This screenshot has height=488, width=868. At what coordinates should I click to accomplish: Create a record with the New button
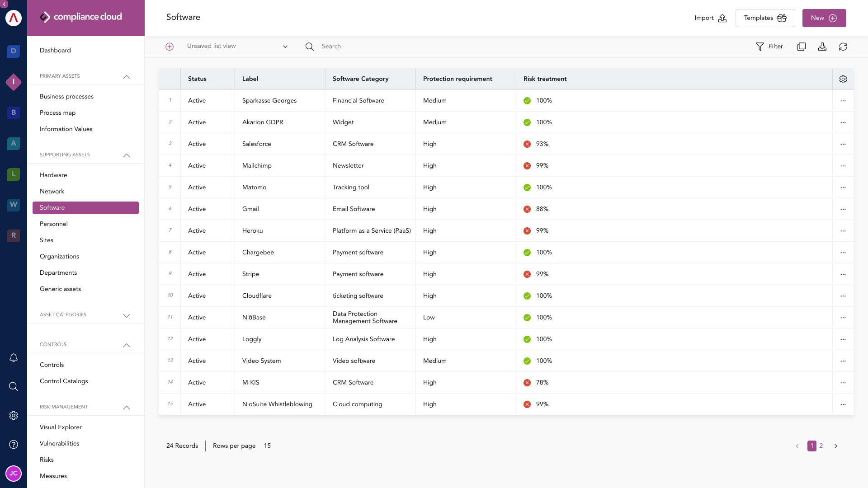(824, 18)
